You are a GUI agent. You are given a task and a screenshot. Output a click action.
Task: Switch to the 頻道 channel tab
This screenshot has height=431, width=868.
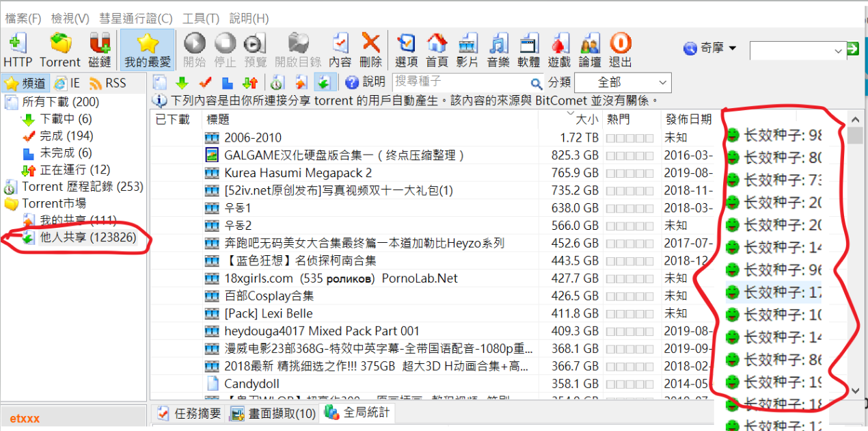tap(25, 83)
